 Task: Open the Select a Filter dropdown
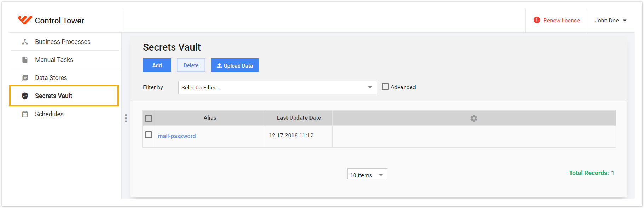(x=278, y=87)
